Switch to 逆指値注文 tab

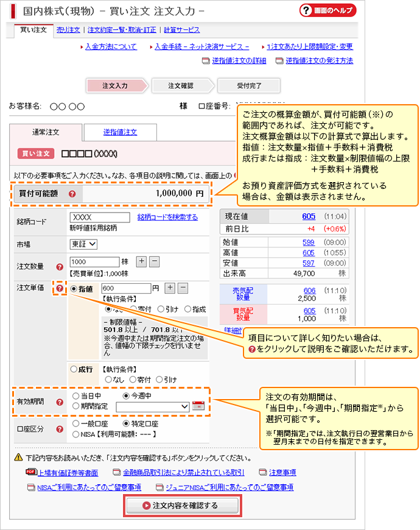[x=120, y=132]
